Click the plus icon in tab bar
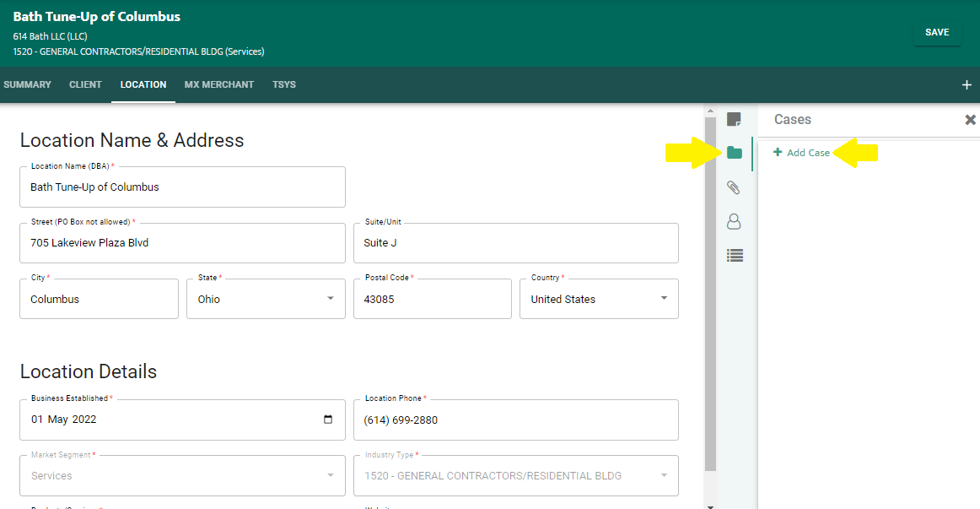The width and height of the screenshot is (980, 509). click(x=967, y=85)
